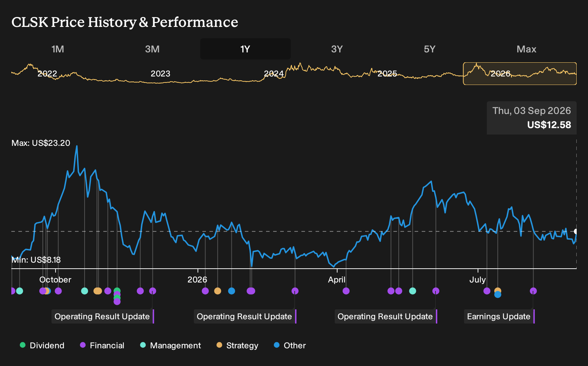Click the purple dot connected to April's Operating Result Update

[436, 291]
